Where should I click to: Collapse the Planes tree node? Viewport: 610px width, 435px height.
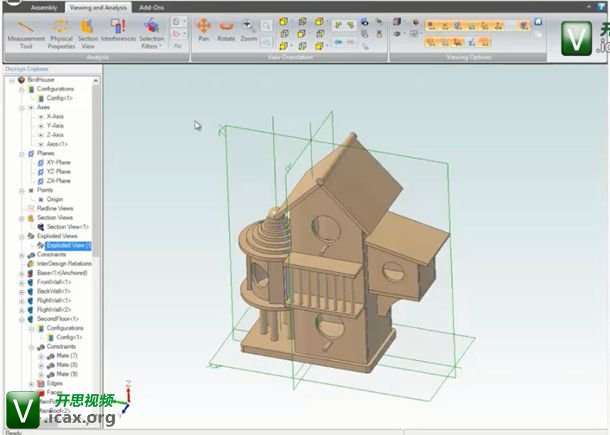pyautogui.click(x=21, y=153)
